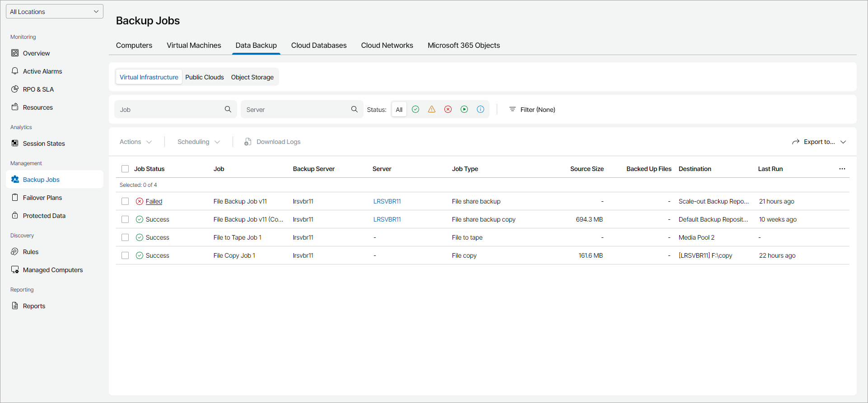Tick checkbox for File Copy Job 1

point(125,255)
